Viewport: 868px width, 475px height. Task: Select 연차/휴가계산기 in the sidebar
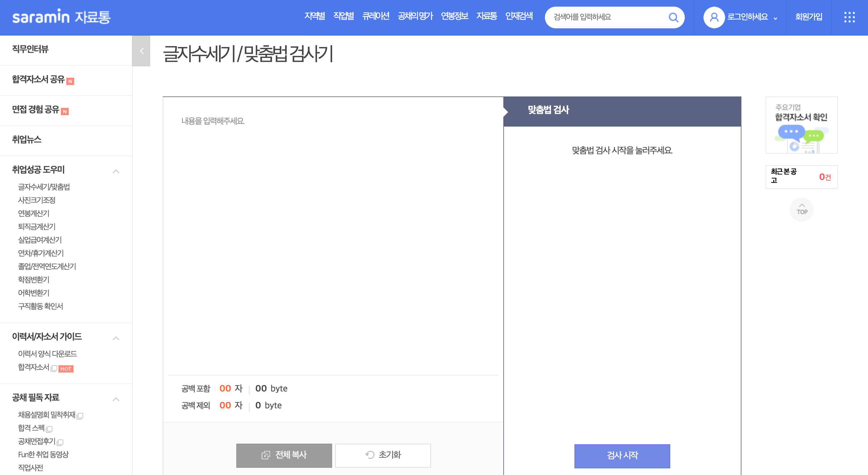coord(41,253)
